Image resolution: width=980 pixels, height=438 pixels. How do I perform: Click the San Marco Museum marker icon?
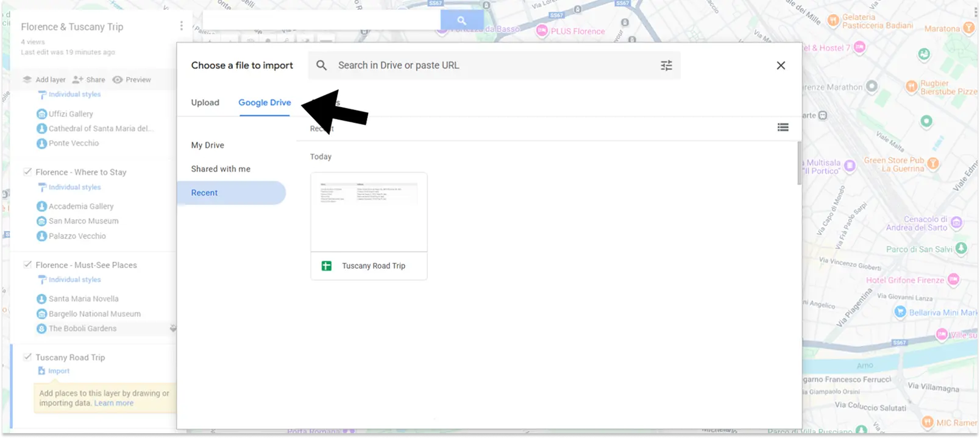[x=41, y=221]
